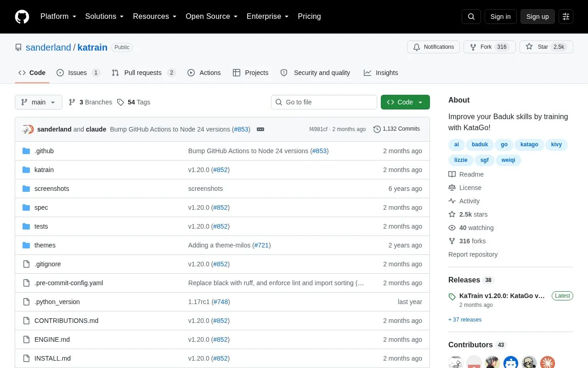
Task: Open the search magnifier button
Action: click(471, 17)
